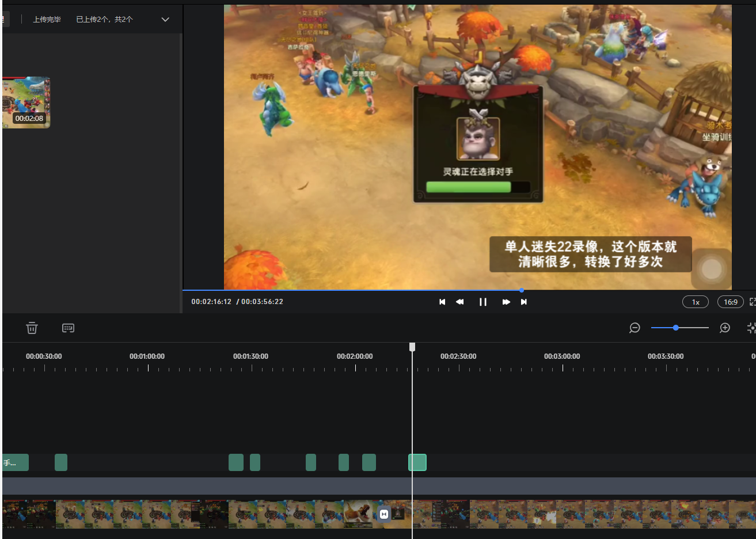Adjust the timeline zoom slider handle

(676, 328)
